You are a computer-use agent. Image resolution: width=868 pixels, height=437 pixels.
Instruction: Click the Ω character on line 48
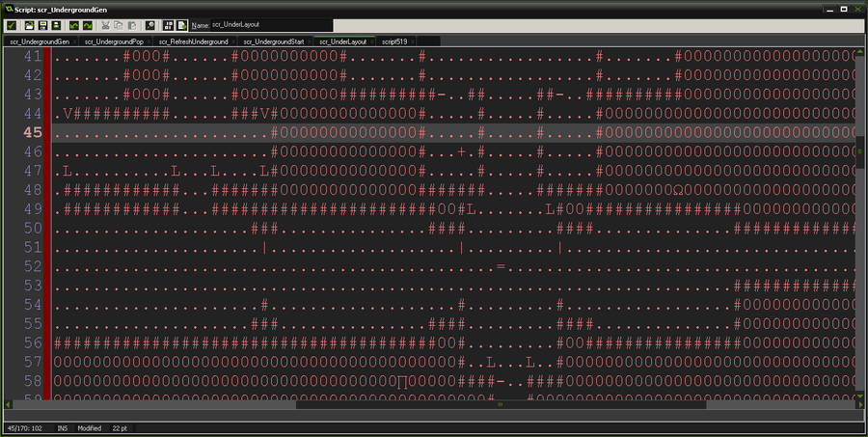pyautogui.click(x=678, y=191)
